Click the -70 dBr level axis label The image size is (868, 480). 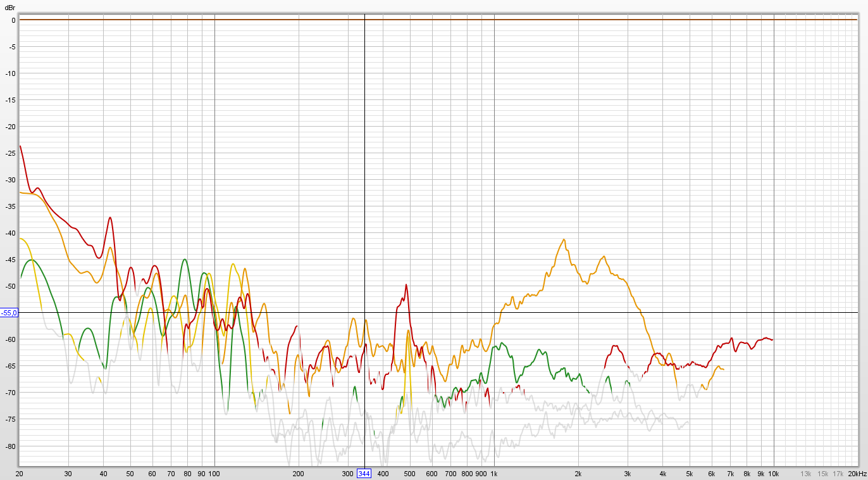pos(9,393)
